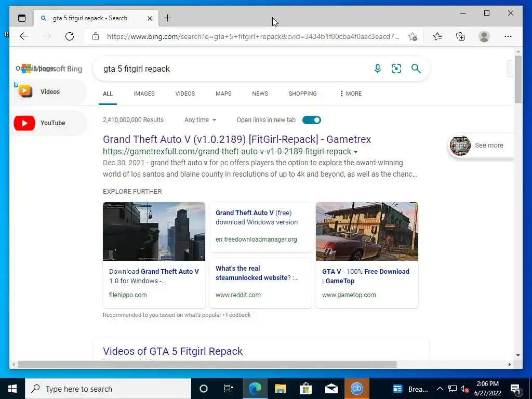Open the network tray icon

(x=453, y=389)
